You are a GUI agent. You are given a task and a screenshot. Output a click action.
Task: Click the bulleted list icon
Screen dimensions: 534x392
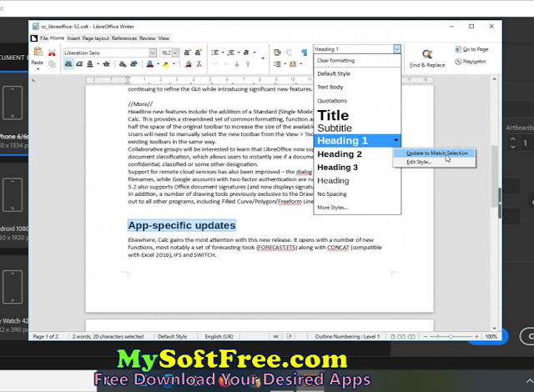tap(215, 53)
